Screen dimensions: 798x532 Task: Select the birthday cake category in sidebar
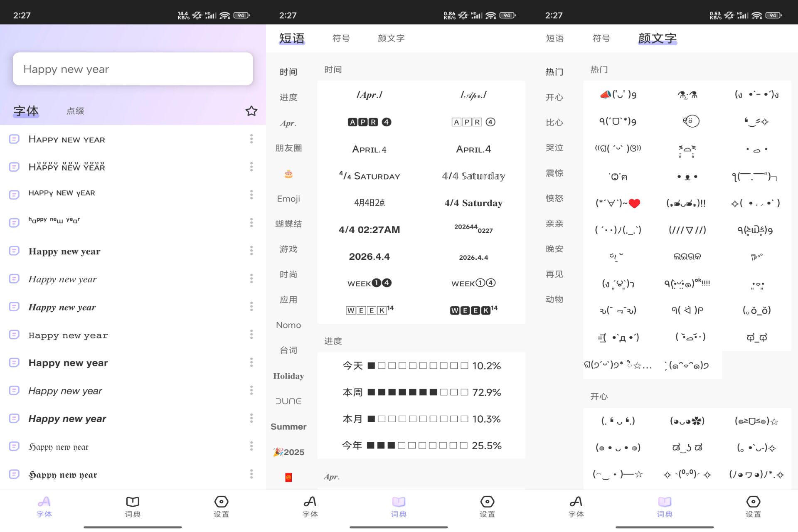[x=288, y=174]
